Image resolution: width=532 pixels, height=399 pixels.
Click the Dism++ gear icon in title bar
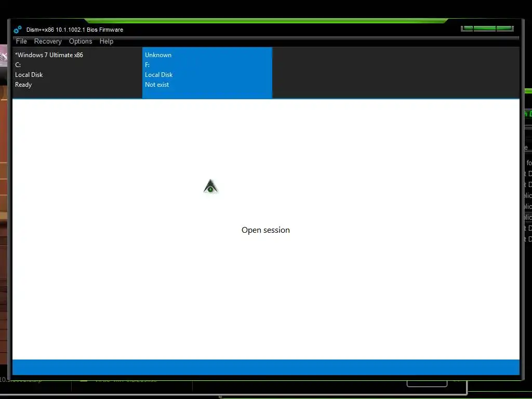18,30
